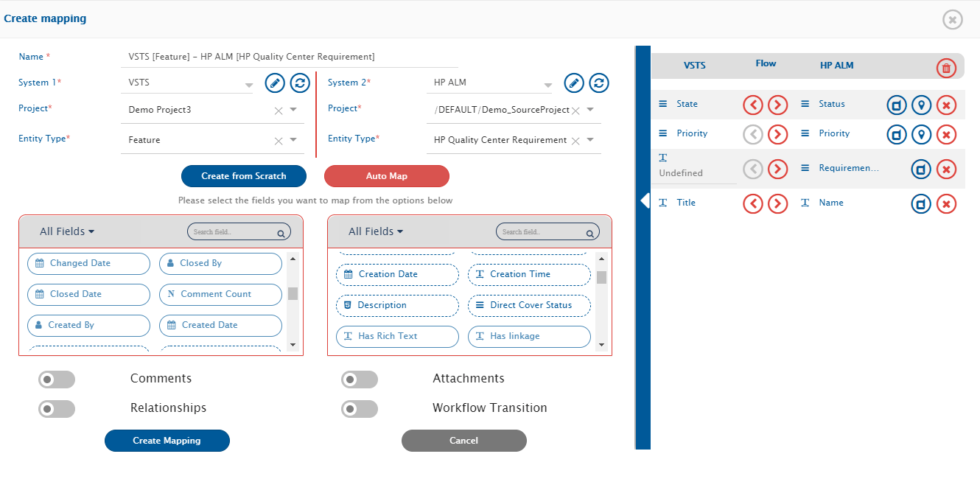Turn on the Attachments toggle
980x493 pixels.
(x=360, y=380)
